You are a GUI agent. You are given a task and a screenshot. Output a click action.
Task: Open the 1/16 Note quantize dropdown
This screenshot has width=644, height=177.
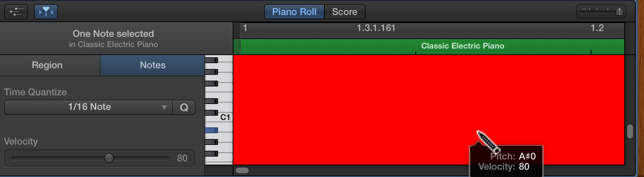tap(88, 107)
